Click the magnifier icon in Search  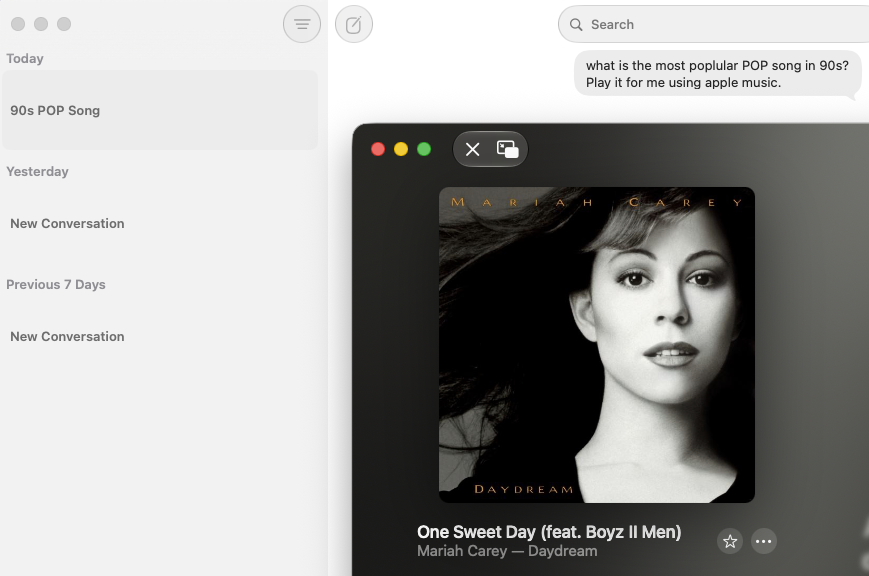[576, 24]
